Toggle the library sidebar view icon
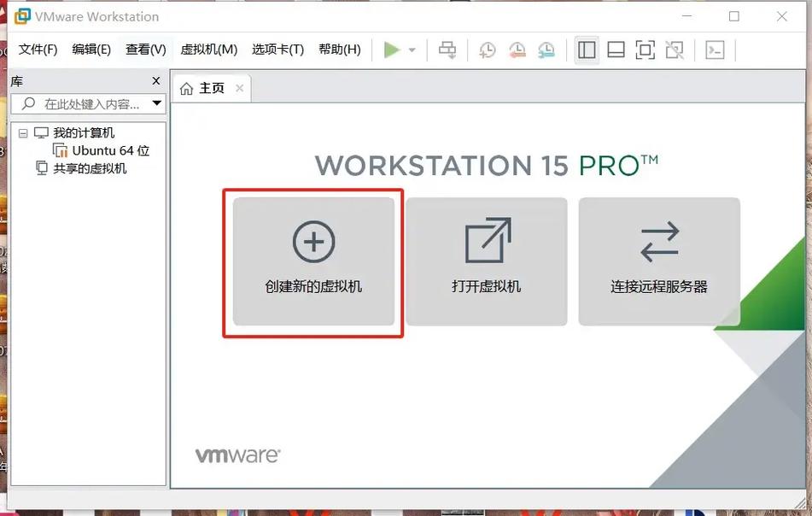Image resolution: width=812 pixels, height=516 pixels. pyautogui.click(x=587, y=50)
